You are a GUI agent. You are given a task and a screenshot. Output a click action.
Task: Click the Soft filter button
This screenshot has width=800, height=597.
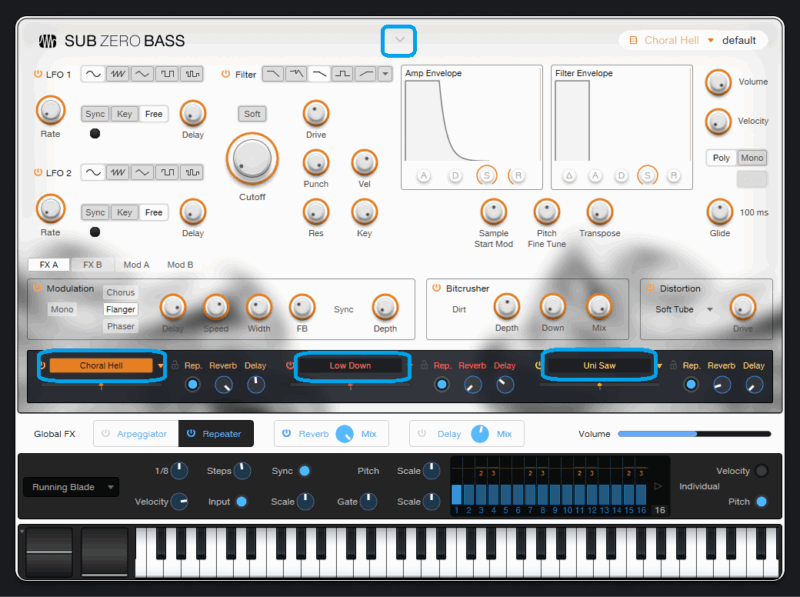[252, 114]
